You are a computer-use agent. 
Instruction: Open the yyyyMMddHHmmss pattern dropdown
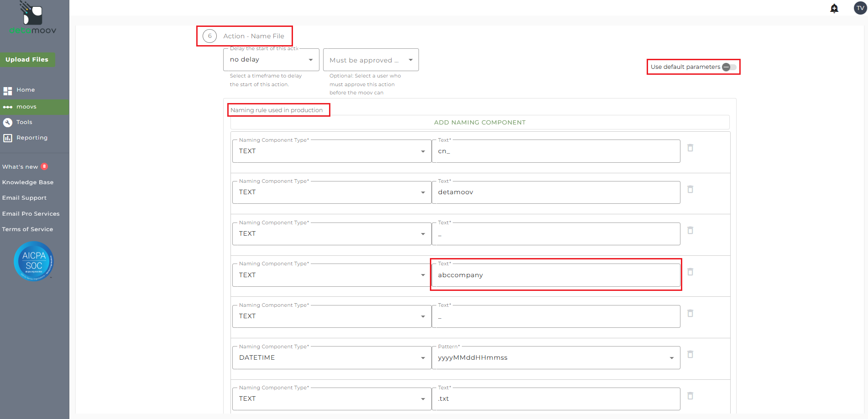(555, 358)
